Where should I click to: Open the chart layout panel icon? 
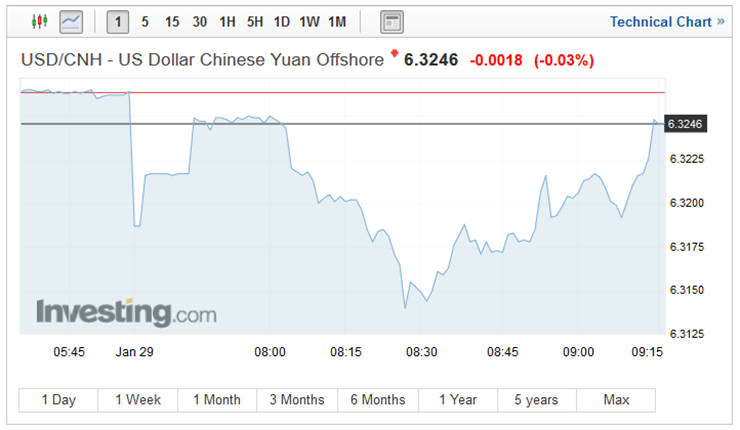point(392,21)
